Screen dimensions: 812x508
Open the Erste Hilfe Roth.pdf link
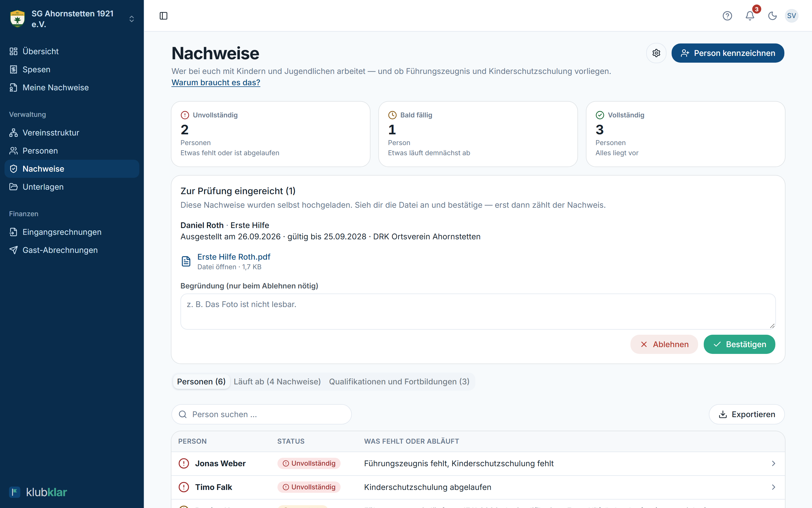point(233,257)
